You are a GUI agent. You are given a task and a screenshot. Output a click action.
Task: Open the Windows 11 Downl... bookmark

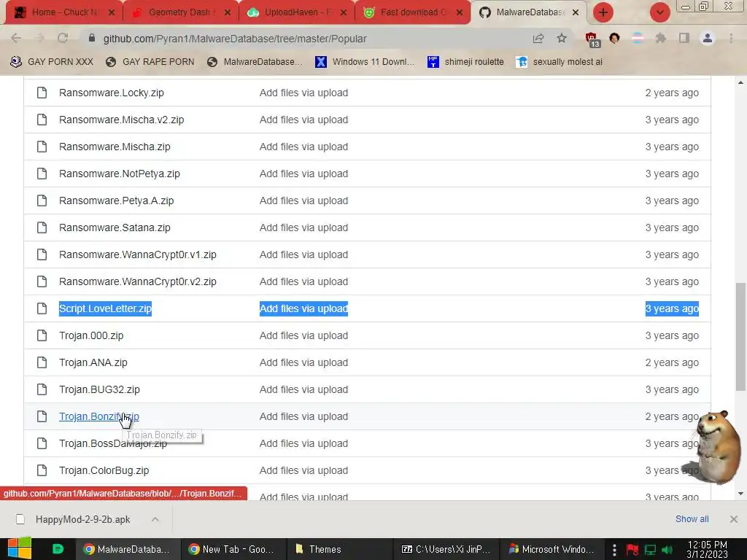click(x=365, y=62)
